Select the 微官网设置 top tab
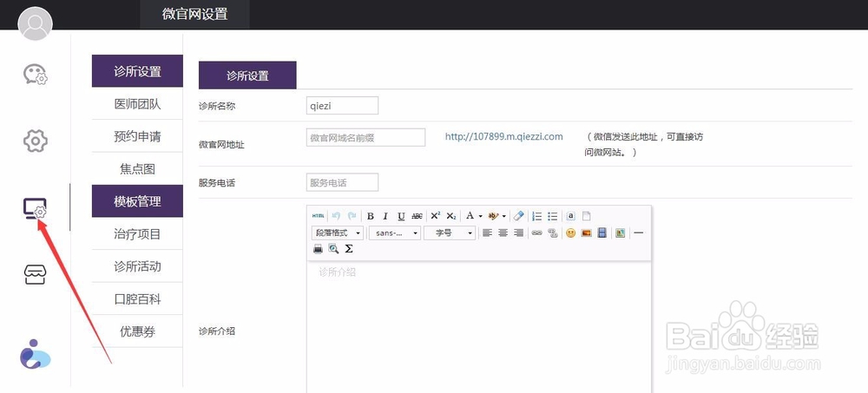 click(194, 15)
